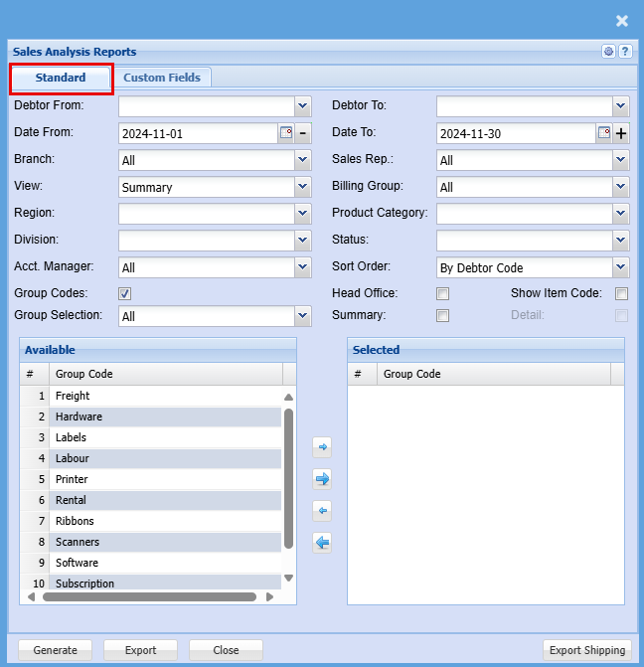Expand the View dropdown showing Summary
644x667 pixels.
pyautogui.click(x=303, y=187)
